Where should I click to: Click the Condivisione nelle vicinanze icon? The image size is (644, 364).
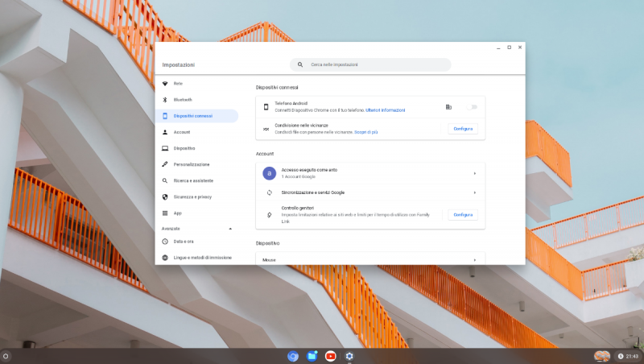coord(266,129)
